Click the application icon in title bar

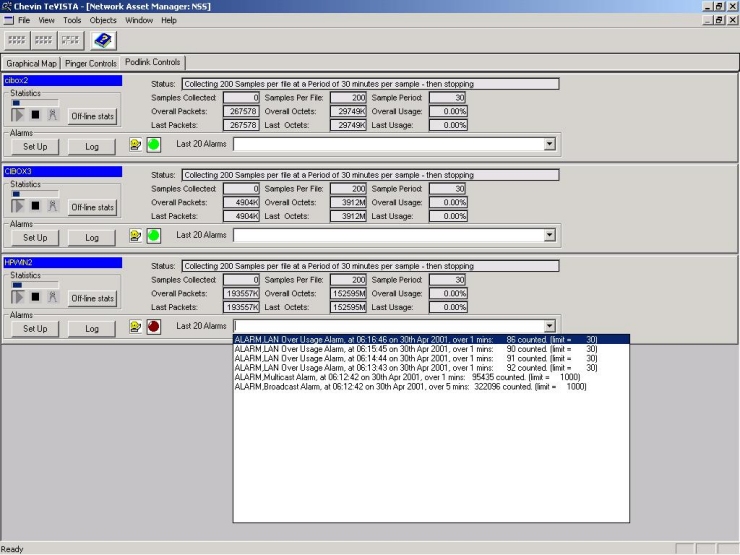click(x=6, y=6)
